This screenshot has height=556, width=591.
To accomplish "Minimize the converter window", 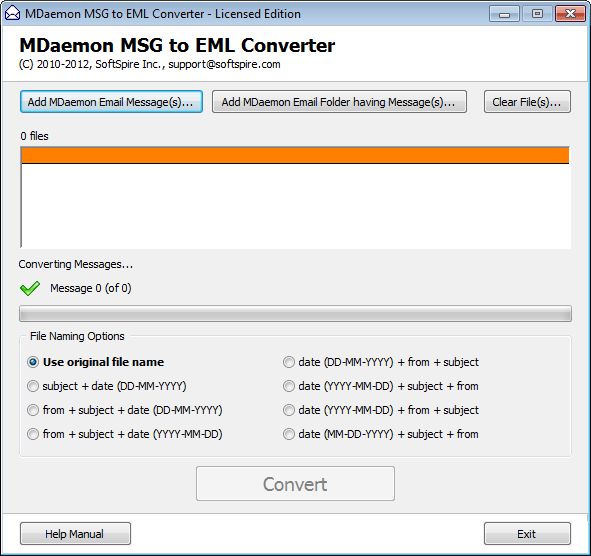I will pos(504,14).
